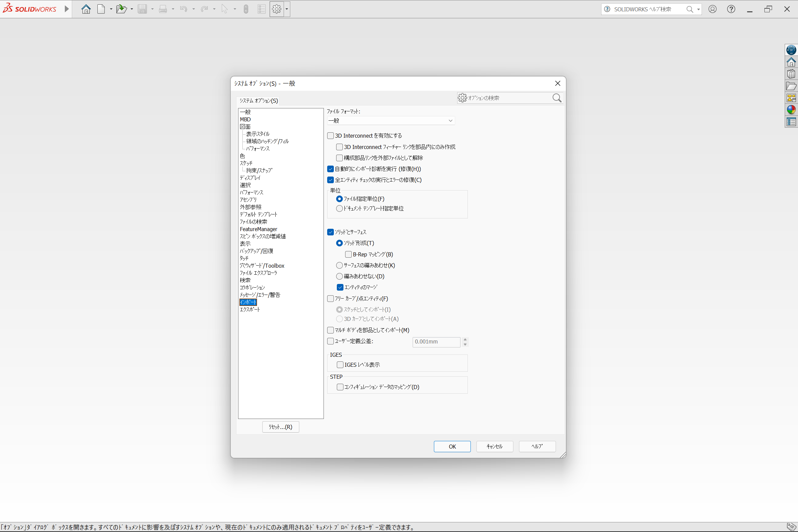798x532 pixels.
Task: Open the Options gear icon in toolbar
Action: tap(277, 9)
